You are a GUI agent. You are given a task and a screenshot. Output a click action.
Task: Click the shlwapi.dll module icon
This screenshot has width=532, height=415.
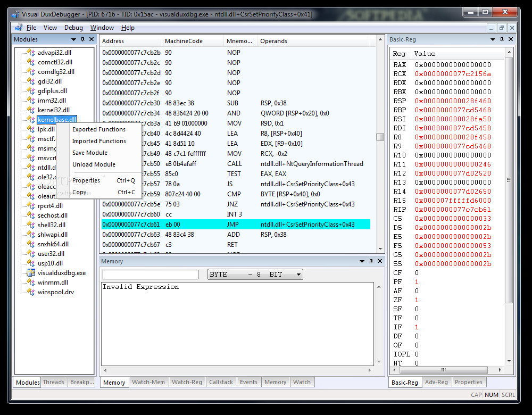tap(31, 235)
